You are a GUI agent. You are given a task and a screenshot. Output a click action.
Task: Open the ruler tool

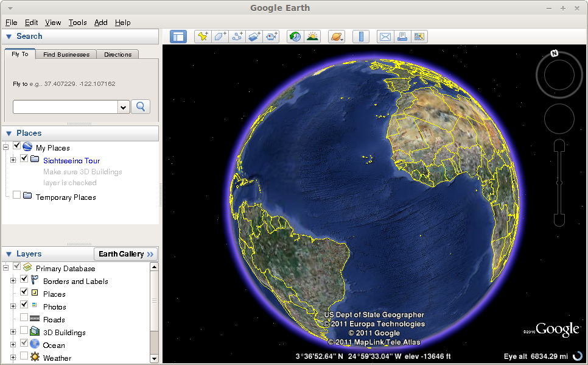click(x=361, y=37)
